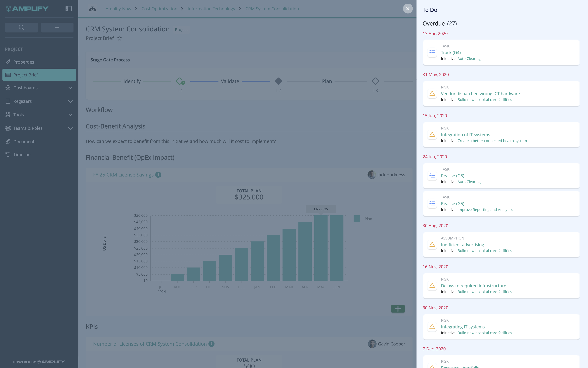Open Inefficient advertising assumption
Viewport: 588px width, 368px height.
tap(462, 245)
